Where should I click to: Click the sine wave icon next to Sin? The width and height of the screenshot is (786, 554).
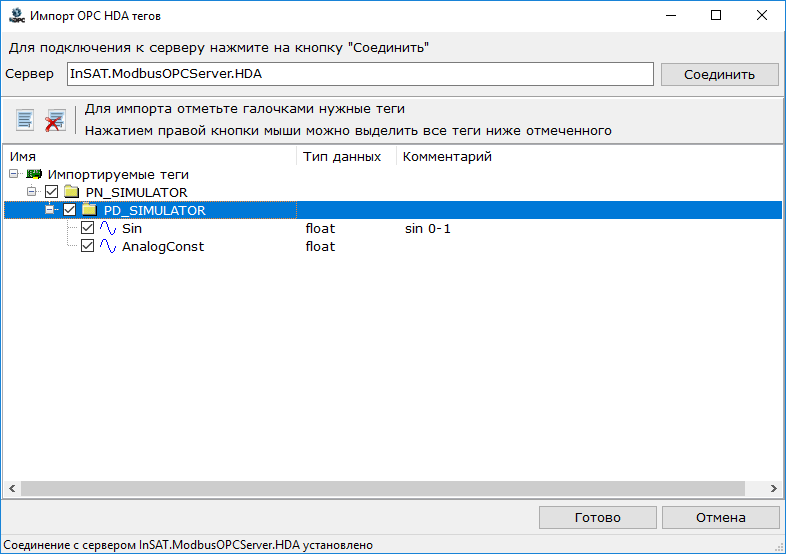pyautogui.click(x=108, y=228)
